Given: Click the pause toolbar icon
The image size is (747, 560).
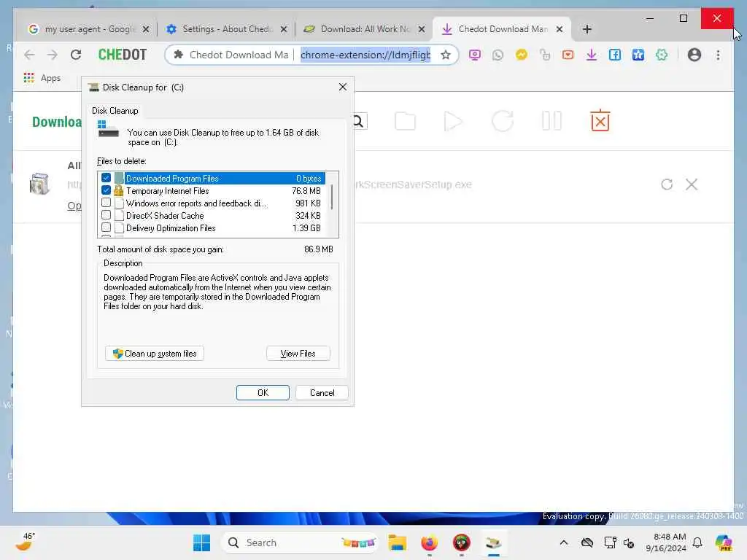Looking at the screenshot, I should pyautogui.click(x=551, y=121).
